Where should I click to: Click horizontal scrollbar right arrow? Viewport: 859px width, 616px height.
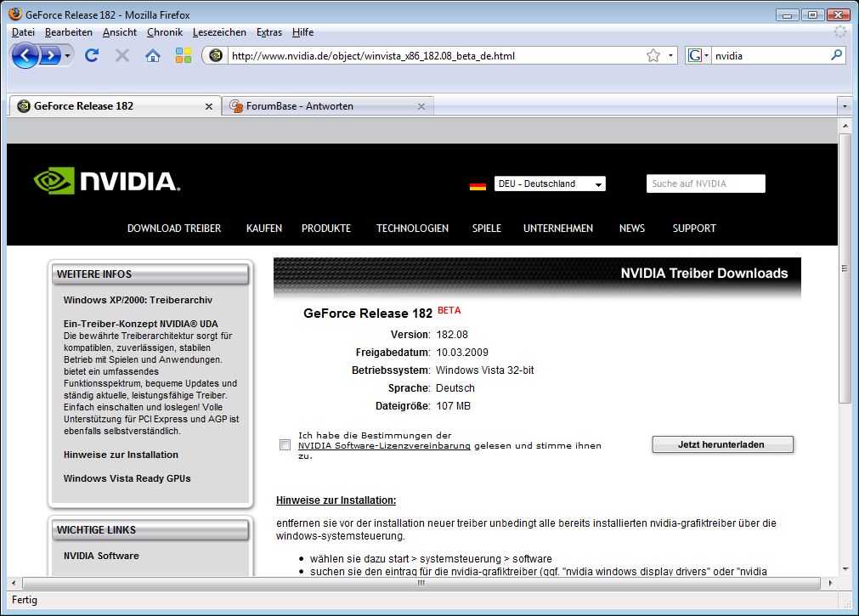pos(830,583)
